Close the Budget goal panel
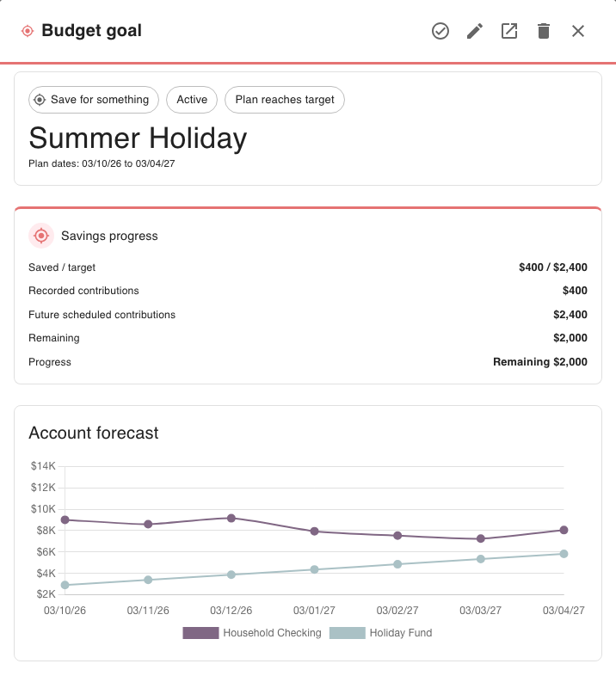 (578, 31)
